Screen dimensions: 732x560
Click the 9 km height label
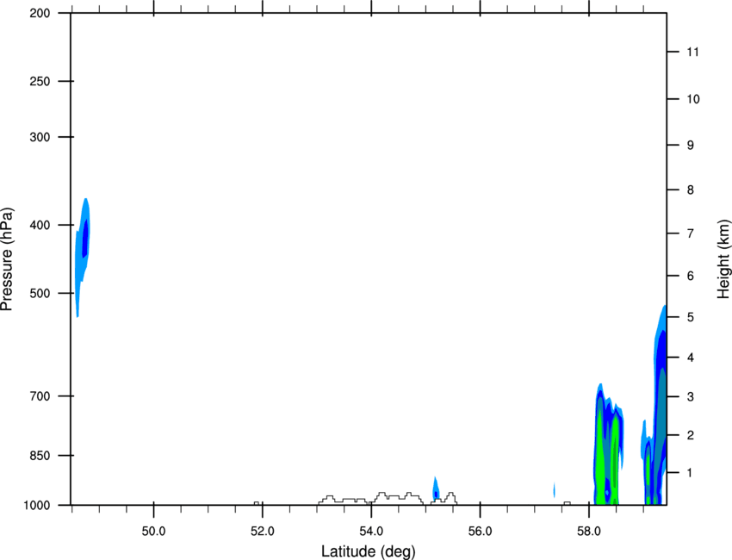[691, 146]
